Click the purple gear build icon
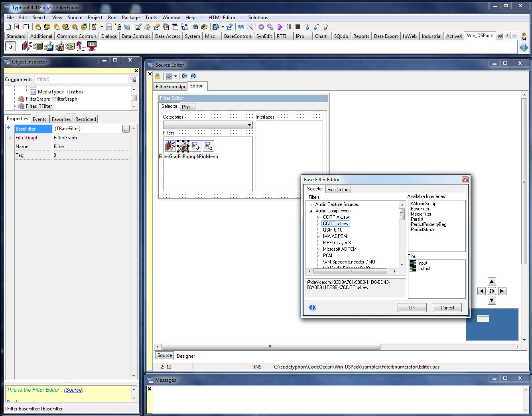 tap(261, 27)
